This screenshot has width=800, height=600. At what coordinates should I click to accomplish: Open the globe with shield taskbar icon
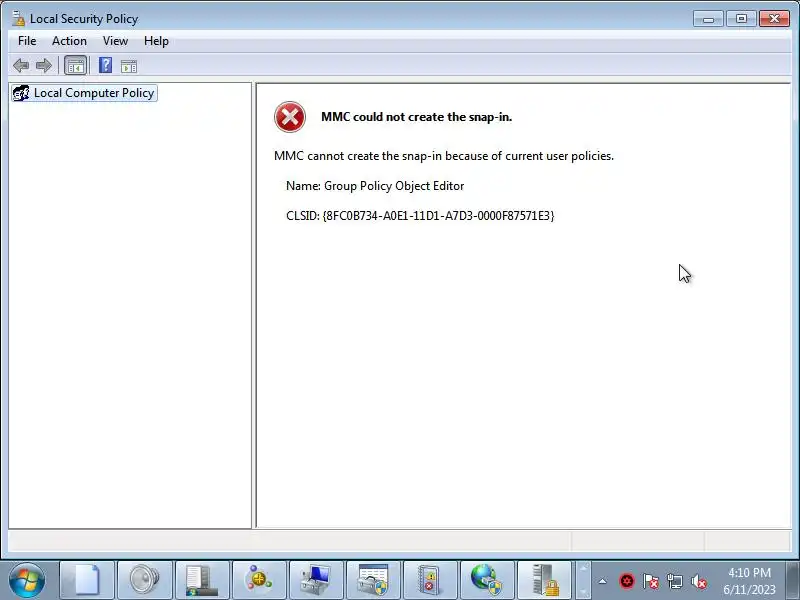click(x=488, y=580)
